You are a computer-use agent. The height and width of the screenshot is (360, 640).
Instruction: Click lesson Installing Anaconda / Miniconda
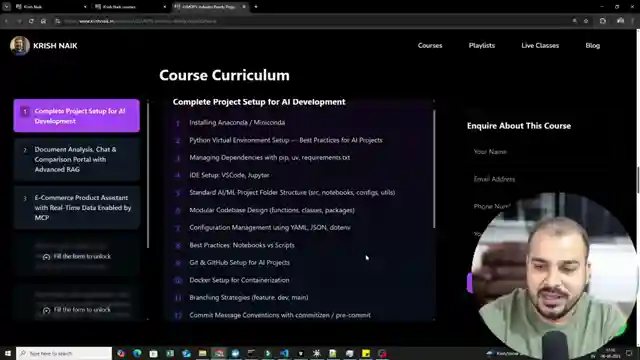coord(237,122)
